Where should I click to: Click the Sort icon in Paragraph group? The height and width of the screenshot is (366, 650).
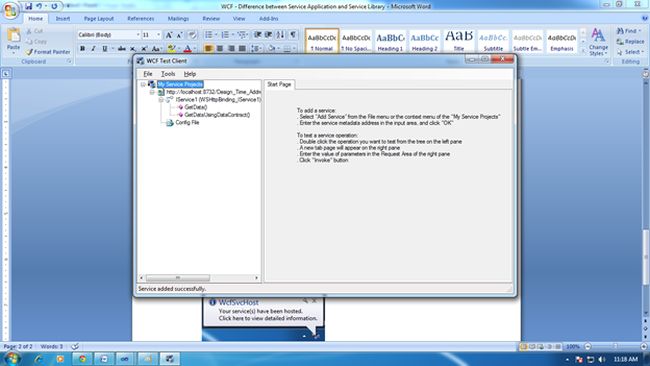click(281, 35)
